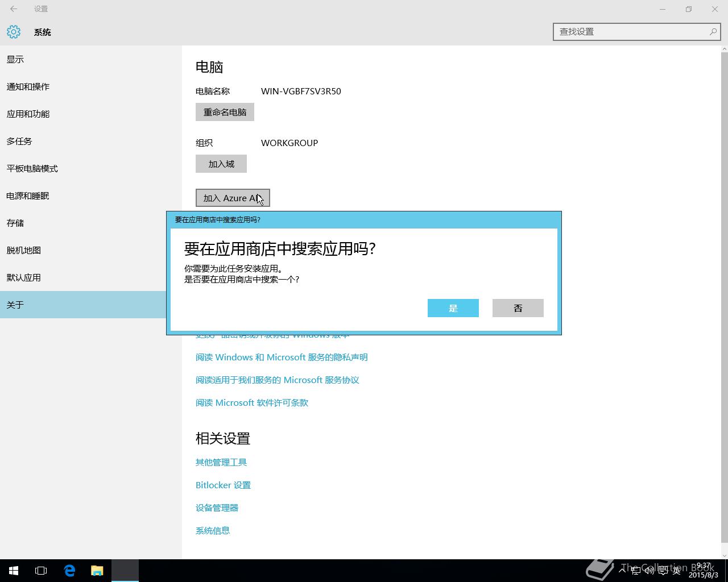
Task: Open the Microsoft 服务协议 link
Action: point(278,380)
